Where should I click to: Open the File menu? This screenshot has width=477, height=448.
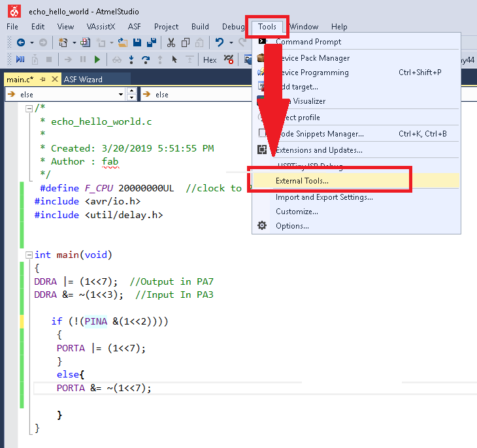click(x=12, y=27)
